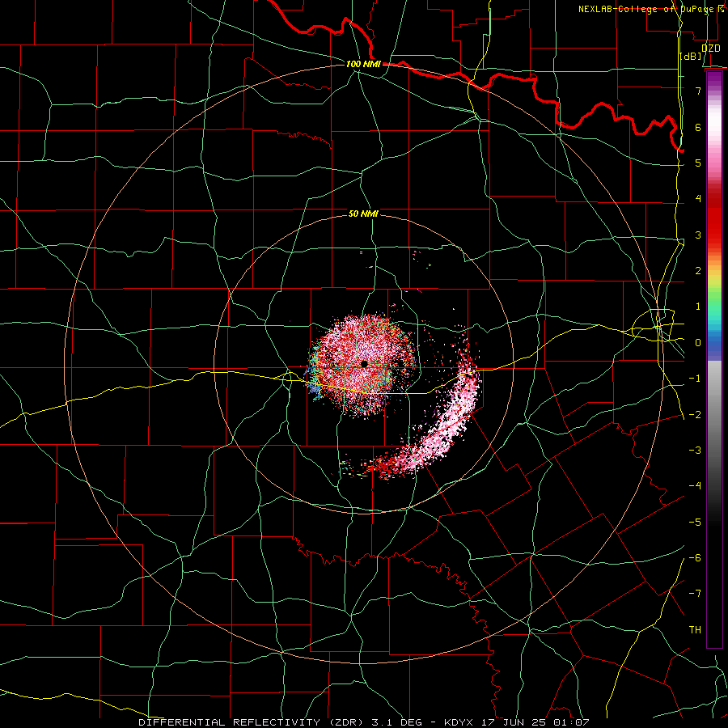The image size is (728, 728).
Task: Click the -7 value on the color scale
Action: tap(695, 594)
